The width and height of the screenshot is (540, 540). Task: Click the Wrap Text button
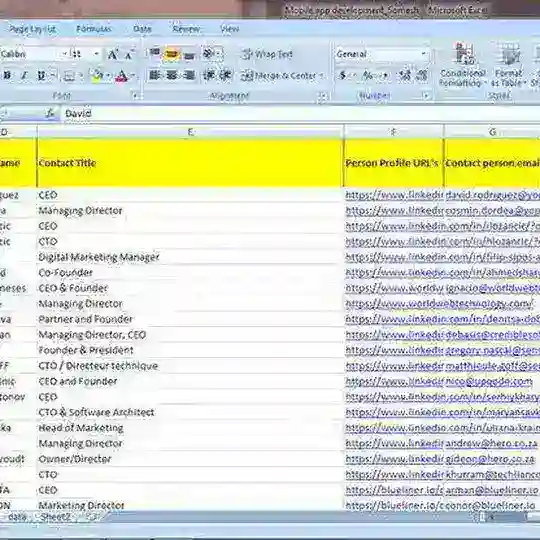(268, 54)
